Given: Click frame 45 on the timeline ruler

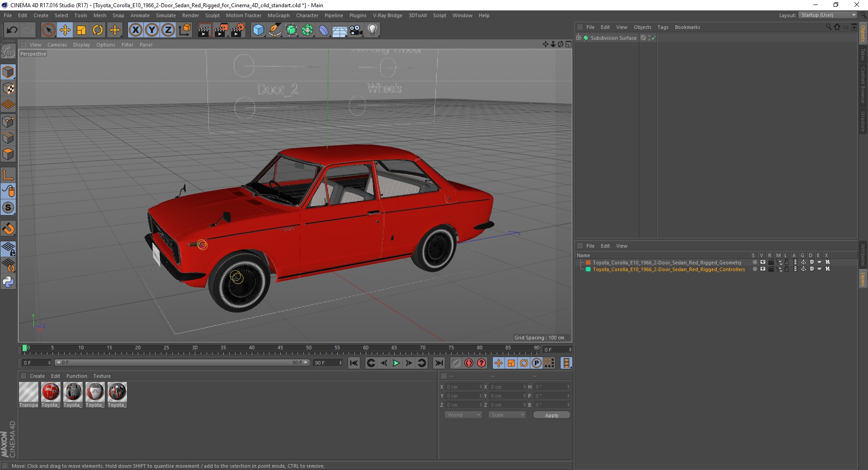Looking at the screenshot, I should 280,349.
